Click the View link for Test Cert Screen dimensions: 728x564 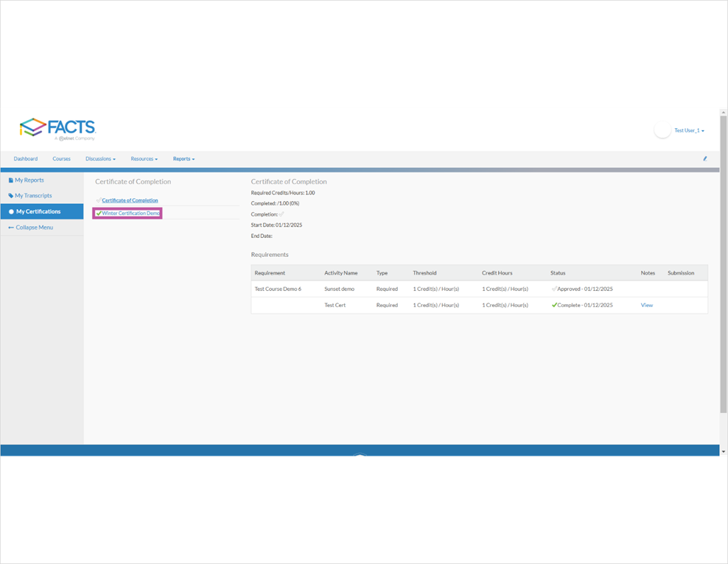(647, 305)
